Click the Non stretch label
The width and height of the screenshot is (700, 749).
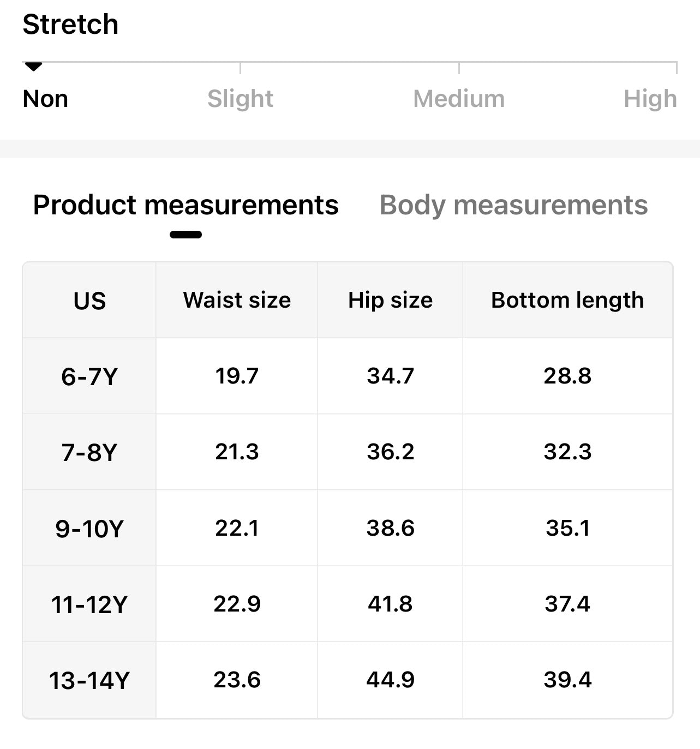(x=45, y=99)
